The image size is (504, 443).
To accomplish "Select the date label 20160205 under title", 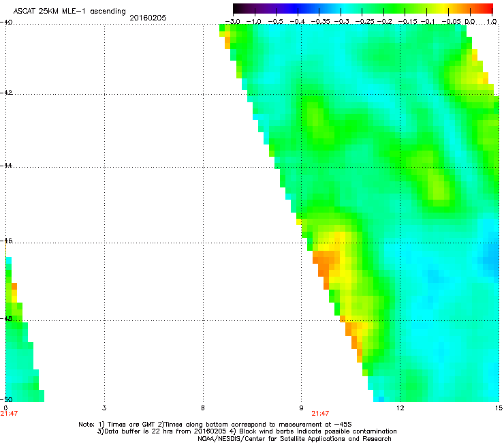I will tap(148, 18).
